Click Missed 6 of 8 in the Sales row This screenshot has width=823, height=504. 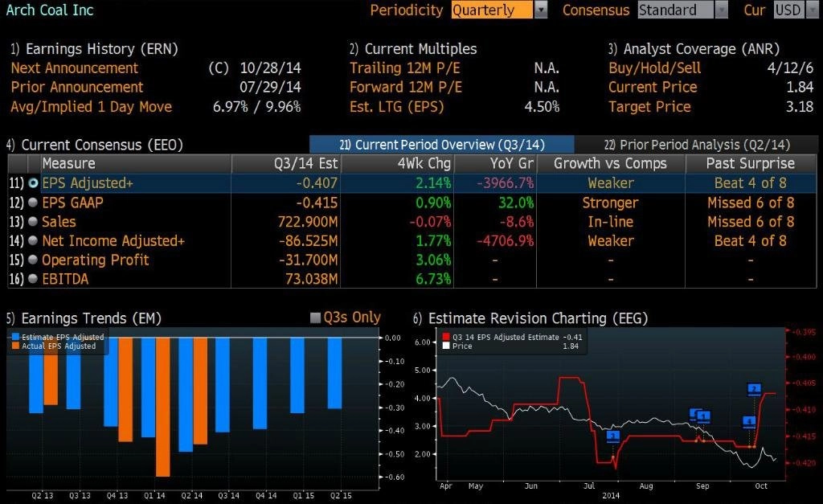[x=751, y=222]
